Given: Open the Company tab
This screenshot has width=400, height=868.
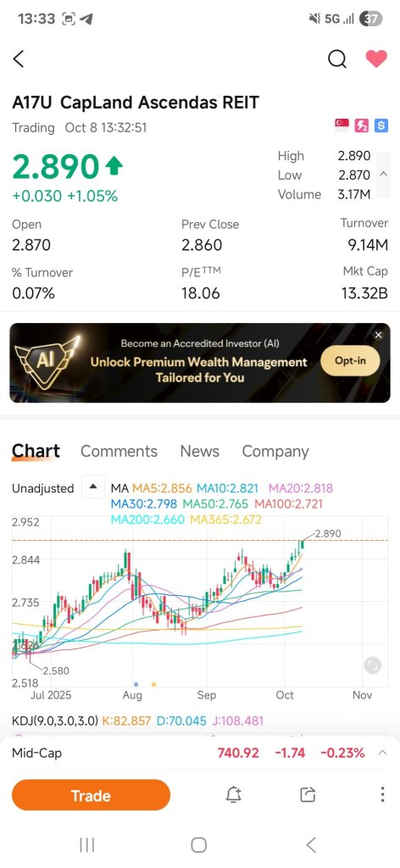Looking at the screenshot, I should tap(275, 451).
